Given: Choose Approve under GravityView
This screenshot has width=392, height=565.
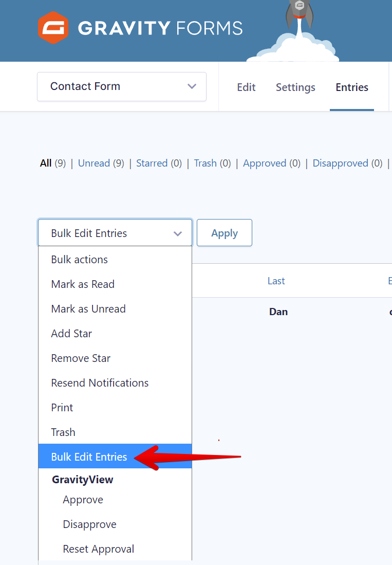Looking at the screenshot, I should tap(115, 500).
